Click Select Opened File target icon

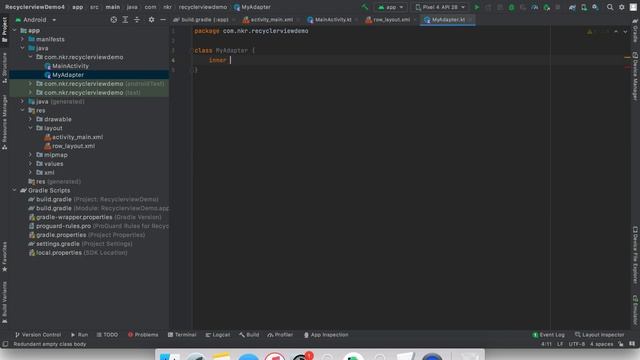[113, 20]
